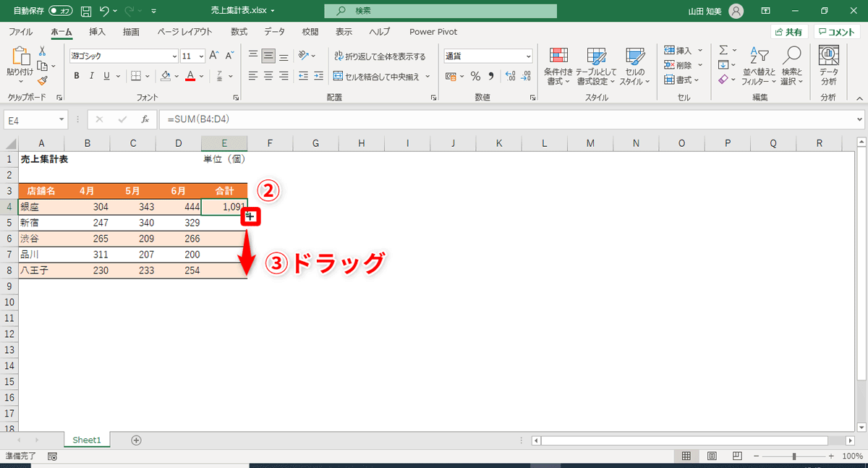Toggle Middle vertical alignment
Image resolution: width=868 pixels, height=468 pixels.
point(268,56)
